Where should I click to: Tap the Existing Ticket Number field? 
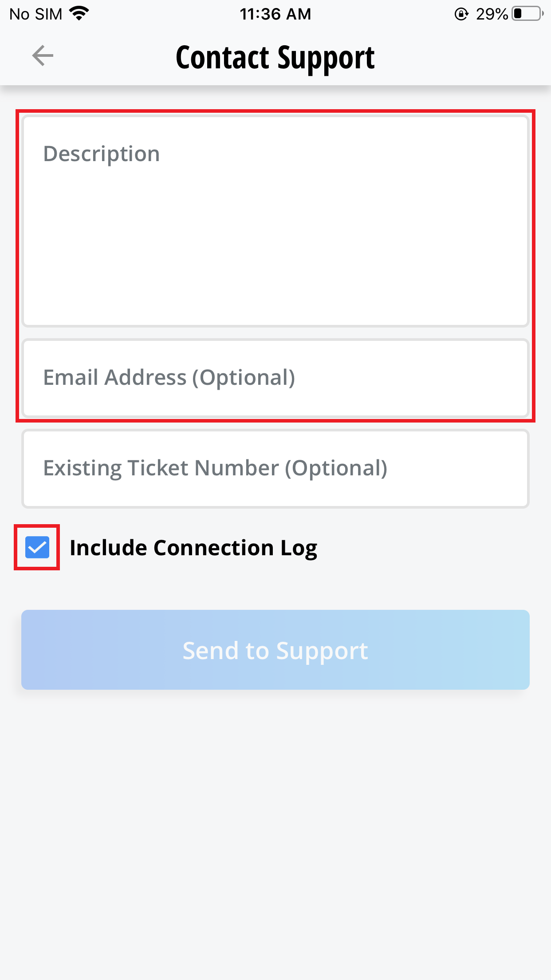point(275,469)
